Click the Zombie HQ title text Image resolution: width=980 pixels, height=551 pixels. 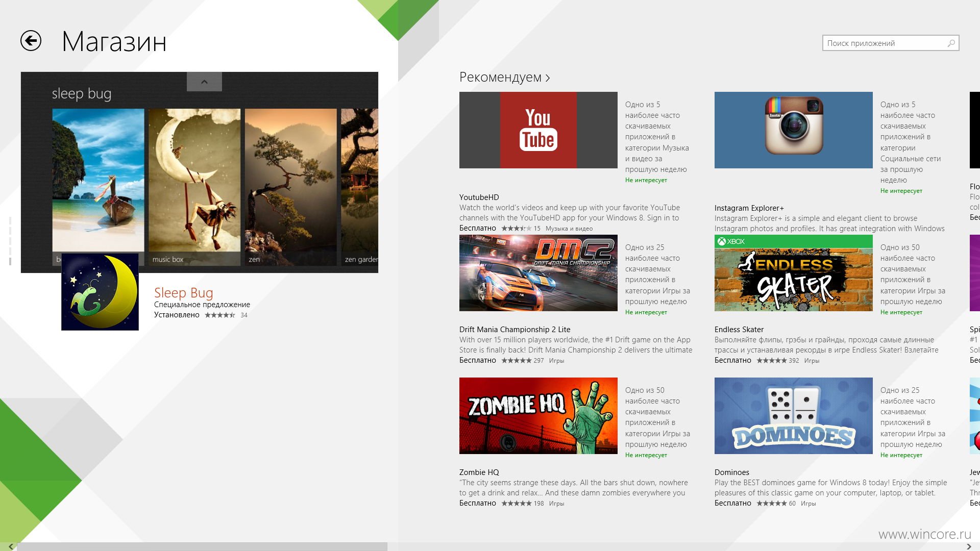click(479, 472)
